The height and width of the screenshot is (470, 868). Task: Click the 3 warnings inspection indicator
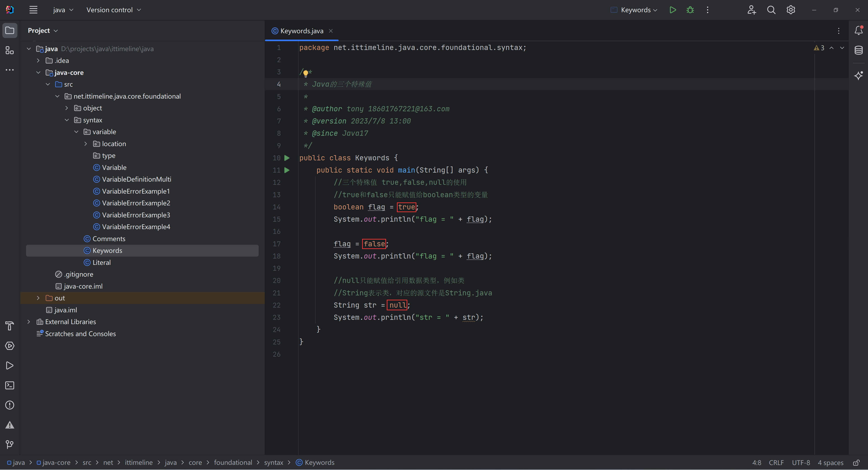819,48
